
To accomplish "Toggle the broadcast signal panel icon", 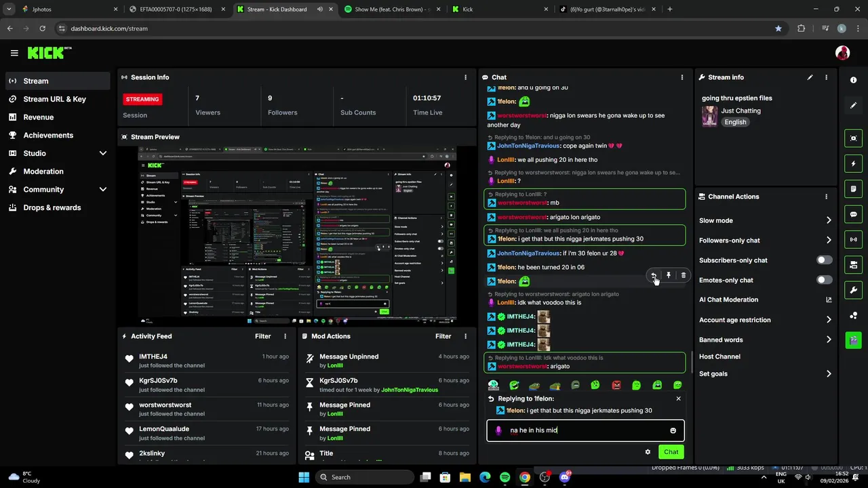I will 853,239.
